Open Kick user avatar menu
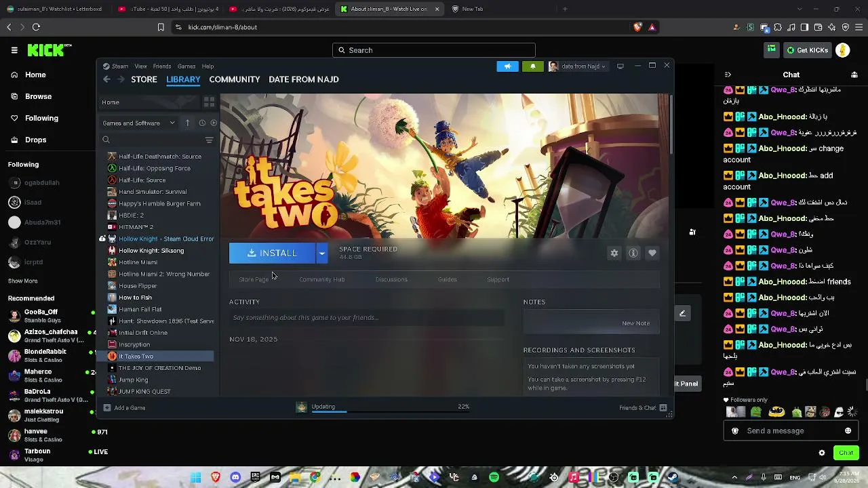Image resolution: width=868 pixels, height=488 pixels. (843, 50)
